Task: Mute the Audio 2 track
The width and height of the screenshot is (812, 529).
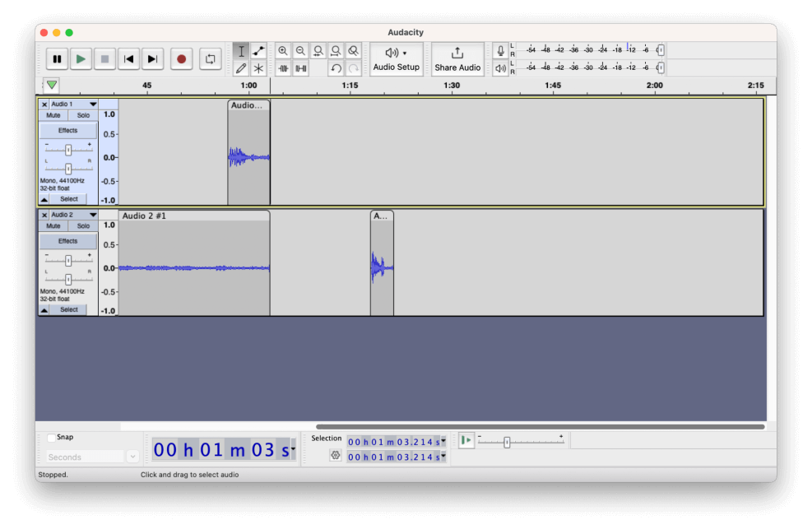Action: point(53,226)
